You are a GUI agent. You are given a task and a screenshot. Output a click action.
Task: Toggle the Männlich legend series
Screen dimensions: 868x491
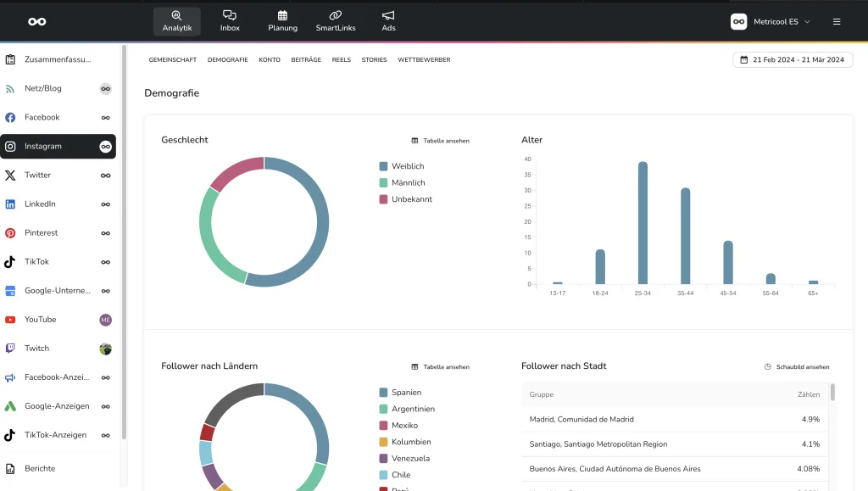[408, 182]
